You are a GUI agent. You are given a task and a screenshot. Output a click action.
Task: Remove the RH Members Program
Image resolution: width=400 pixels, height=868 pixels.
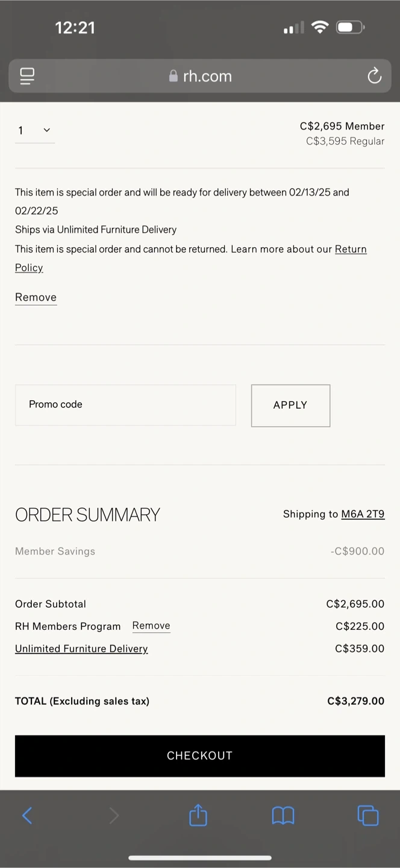pyautogui.click(x=151, y=626)
